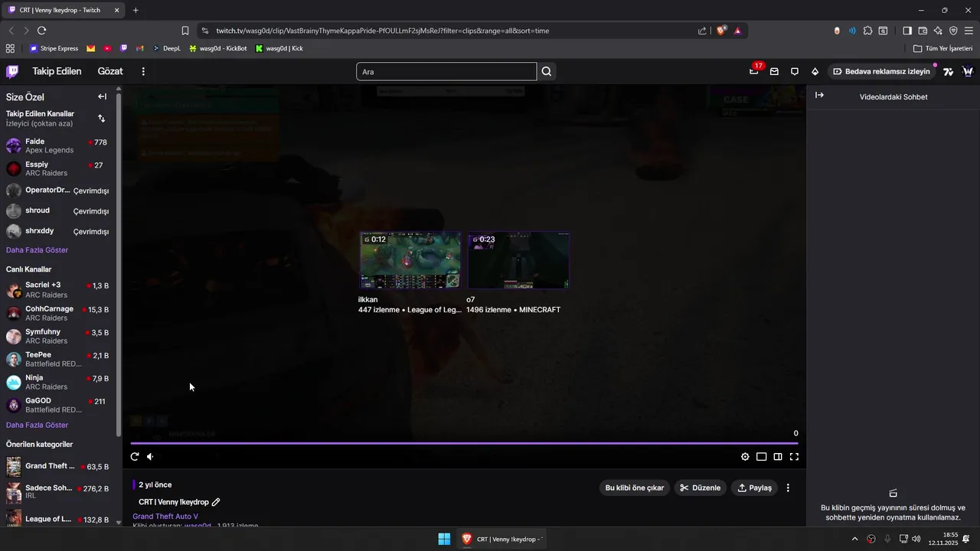Edit clip title with pencil icon
The width and height of the screenshot is (980, 551).
216,502
